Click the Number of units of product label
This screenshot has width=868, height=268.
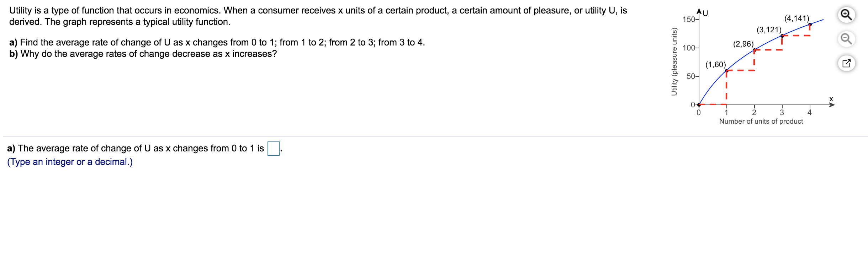tap(761, 121)
